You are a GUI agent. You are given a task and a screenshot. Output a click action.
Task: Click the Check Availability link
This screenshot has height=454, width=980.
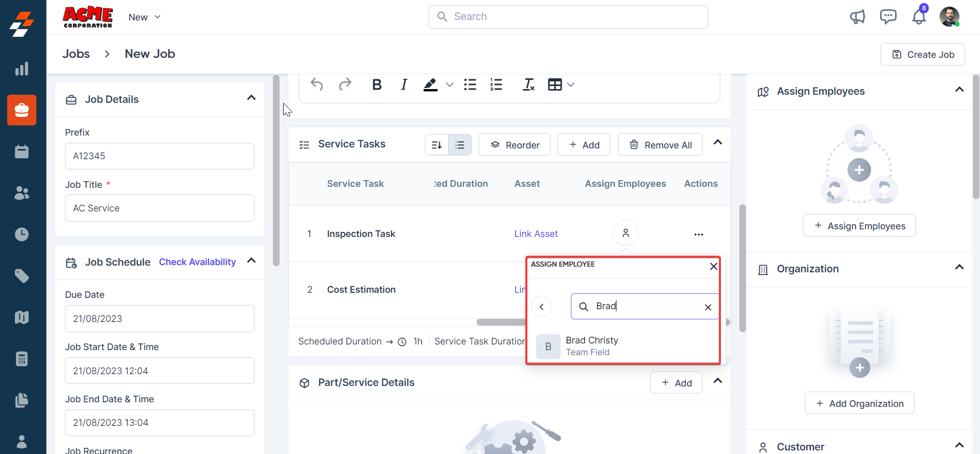[x=197, y=262]
